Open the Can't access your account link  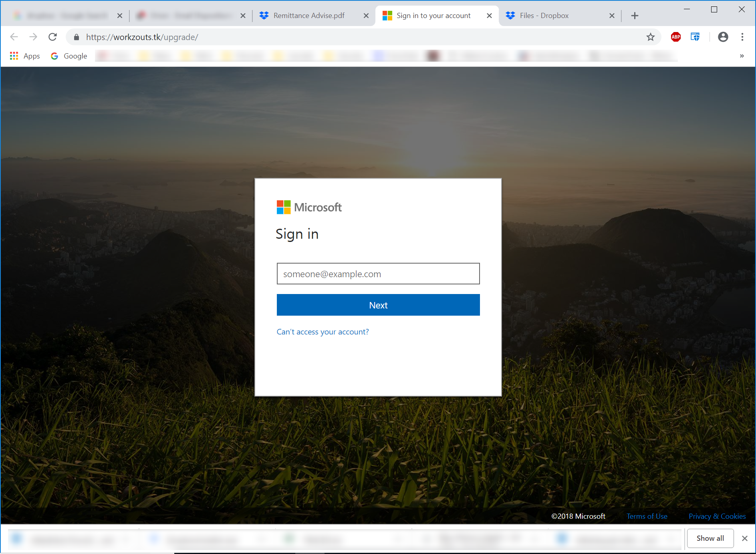pos(323,332)
